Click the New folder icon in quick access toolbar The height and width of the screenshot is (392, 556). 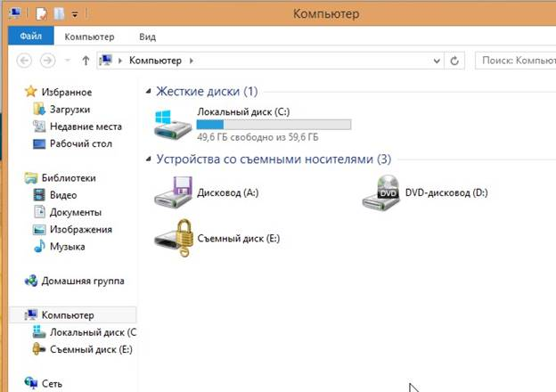click(59, 14)
